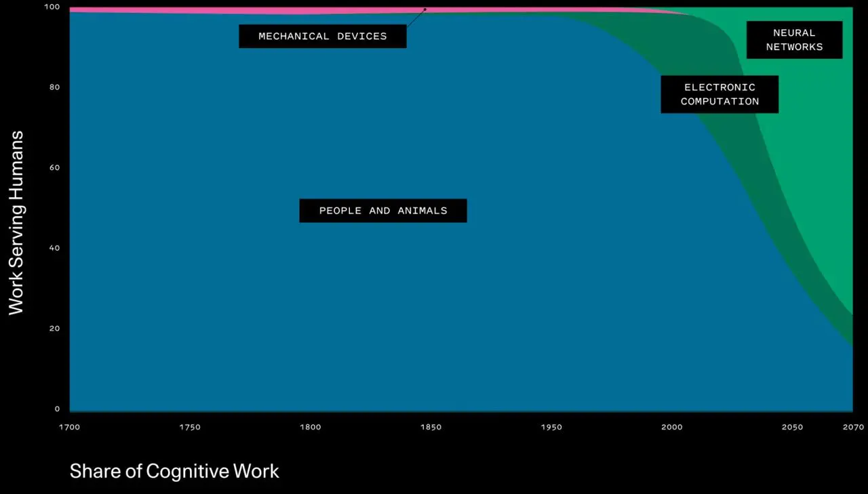The image size is (868, 494).
Task: Click the 1750 x-axis tick label
Action: 190,428
